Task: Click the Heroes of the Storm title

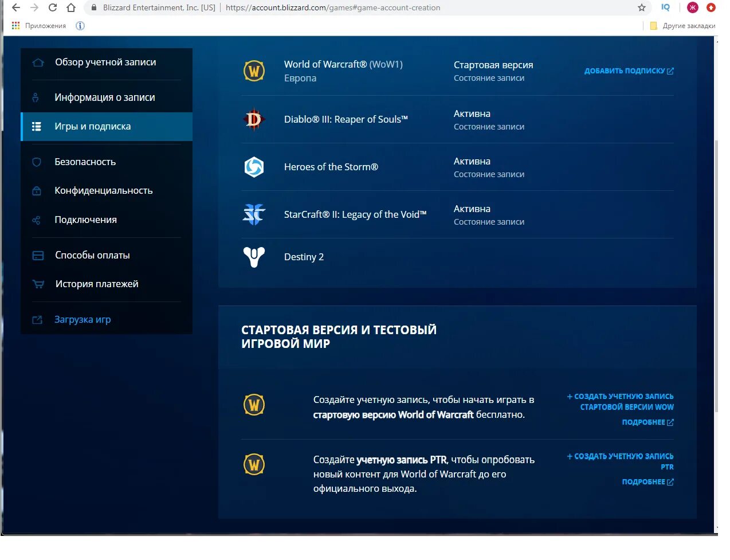Action: [x=331, y=167]
